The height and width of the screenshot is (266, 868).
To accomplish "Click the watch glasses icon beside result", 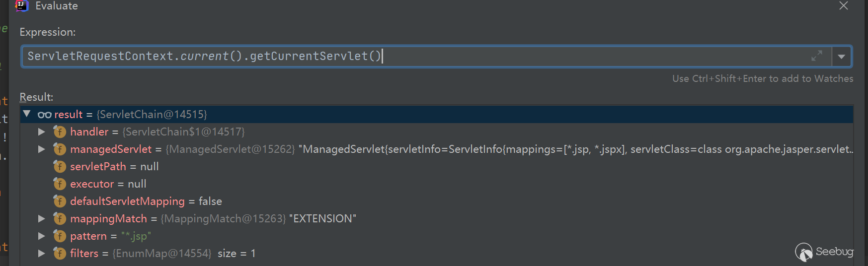I will [45, 115].
